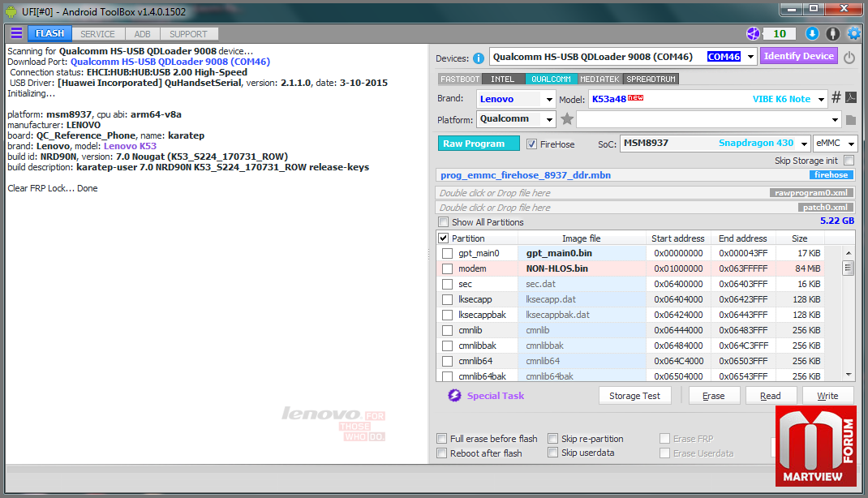Toggle the FireHose checkbox

(x=532, y=144)
